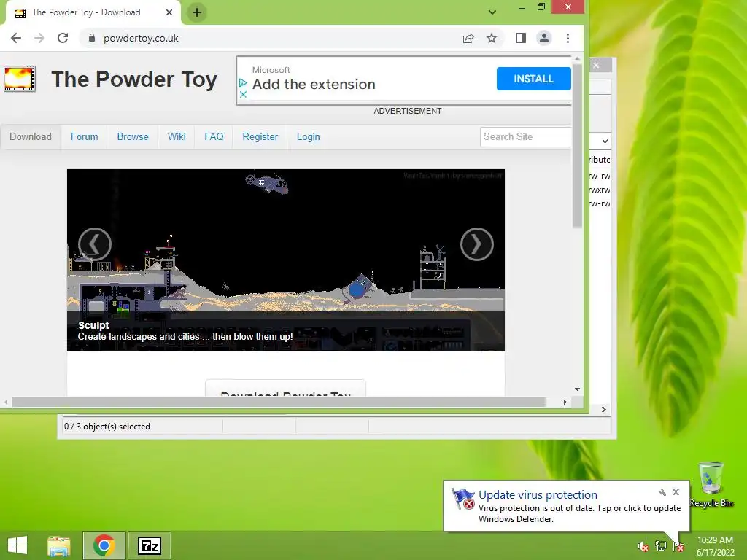Click the background window's right scroll arrow
The width and height of the screenshot is (747, 560).
click(603, 409)
